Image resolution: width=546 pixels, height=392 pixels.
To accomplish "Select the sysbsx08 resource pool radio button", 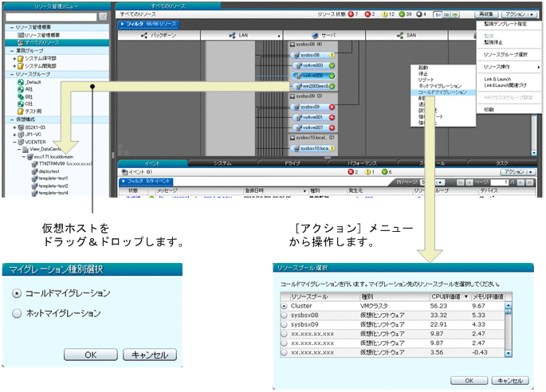I will point(284,316).
